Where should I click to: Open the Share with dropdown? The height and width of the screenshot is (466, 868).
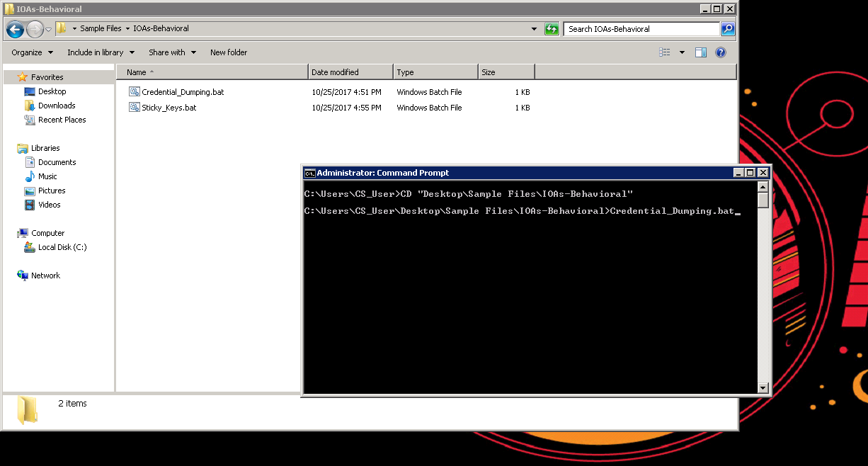click(172, 52)
